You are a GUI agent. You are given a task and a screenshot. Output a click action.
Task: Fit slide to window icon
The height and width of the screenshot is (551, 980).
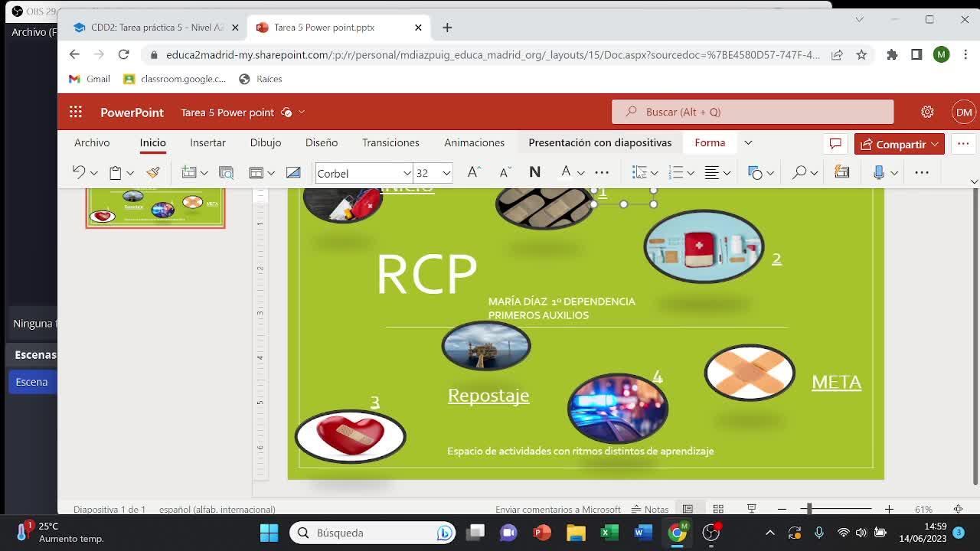point(958,509)
